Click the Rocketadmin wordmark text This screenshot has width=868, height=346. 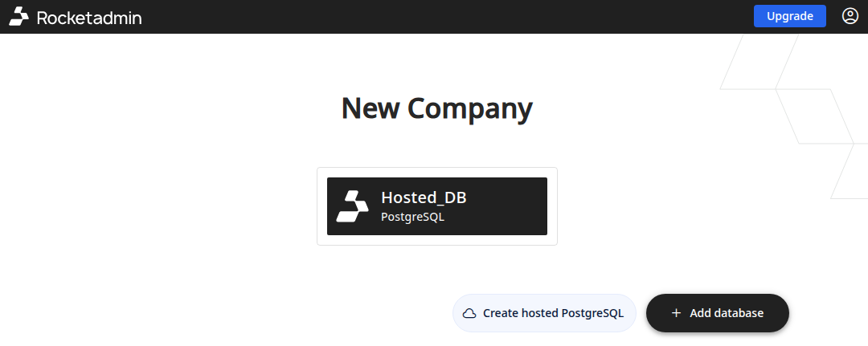pos(89,17)
